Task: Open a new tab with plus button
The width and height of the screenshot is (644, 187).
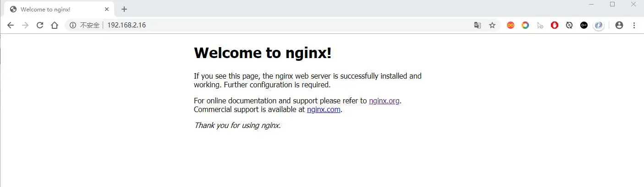Action: coord(124,9)
